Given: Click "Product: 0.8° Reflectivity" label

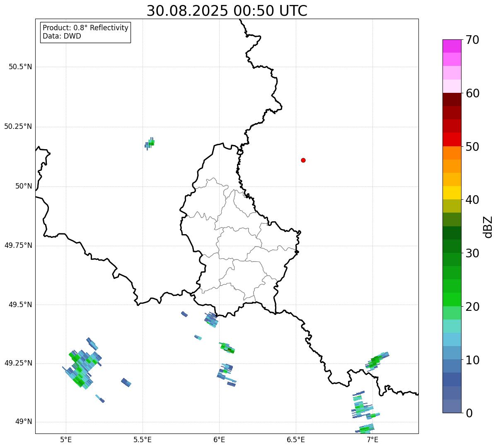Looking at the screenshot, I should point(86,28).
